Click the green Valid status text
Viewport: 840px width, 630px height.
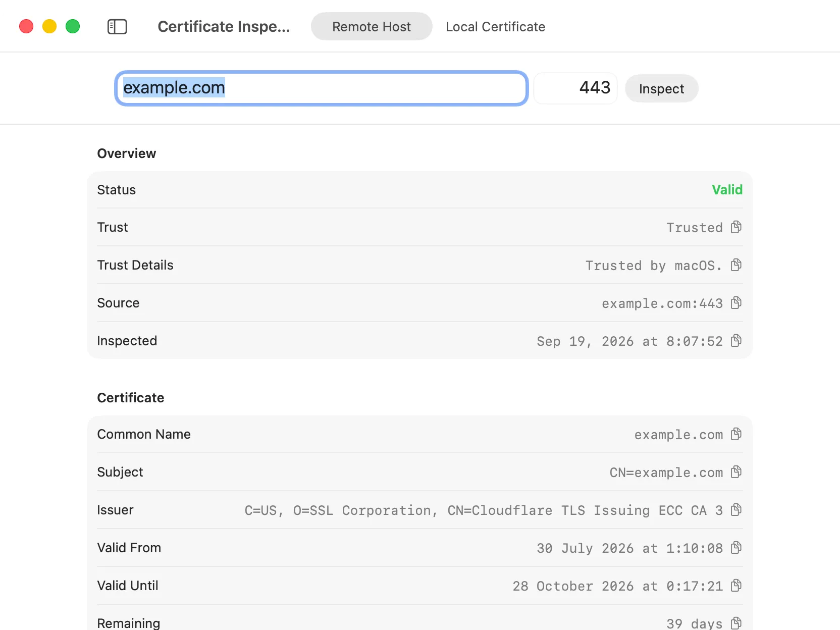tap(727, 190)
